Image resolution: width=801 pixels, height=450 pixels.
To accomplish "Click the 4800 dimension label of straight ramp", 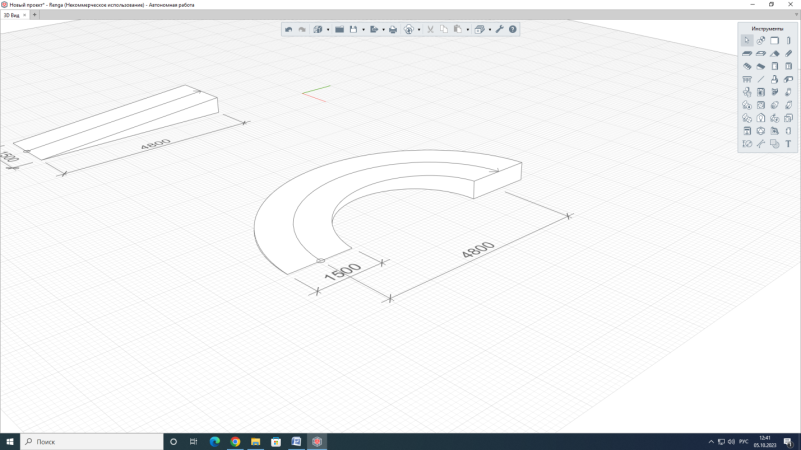I will pos(155,145).
